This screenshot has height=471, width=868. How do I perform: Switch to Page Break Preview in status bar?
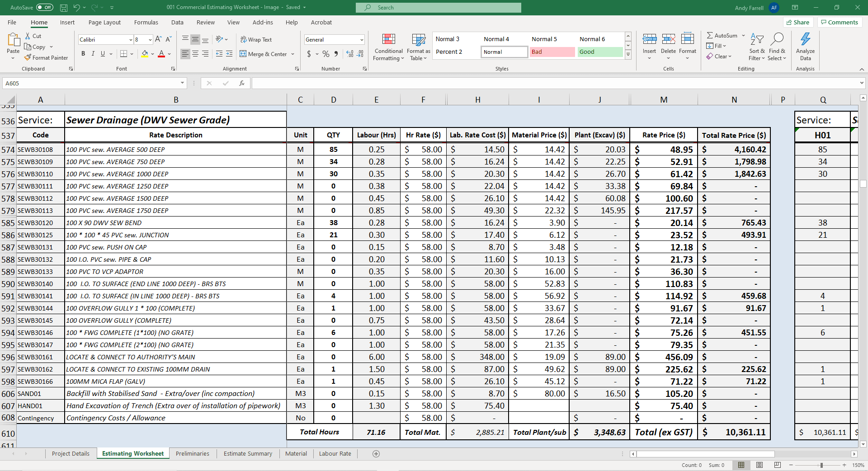[778, 465]
